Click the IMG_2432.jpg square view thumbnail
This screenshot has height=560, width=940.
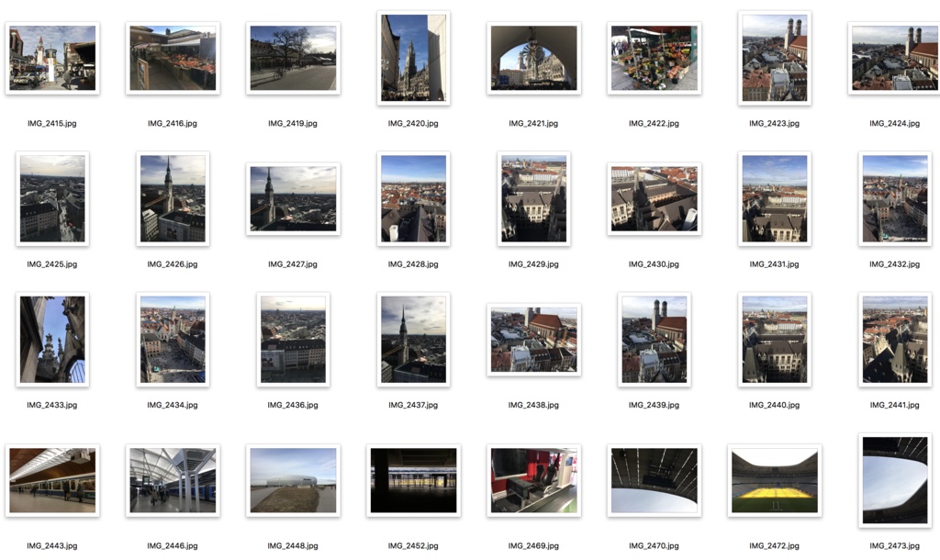pos(895,198)
